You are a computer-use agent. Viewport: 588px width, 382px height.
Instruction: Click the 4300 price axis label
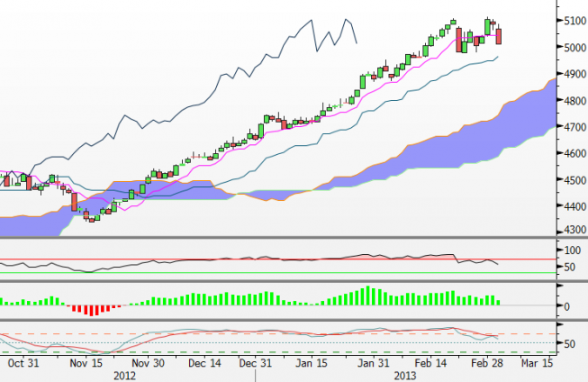(574, 229)
